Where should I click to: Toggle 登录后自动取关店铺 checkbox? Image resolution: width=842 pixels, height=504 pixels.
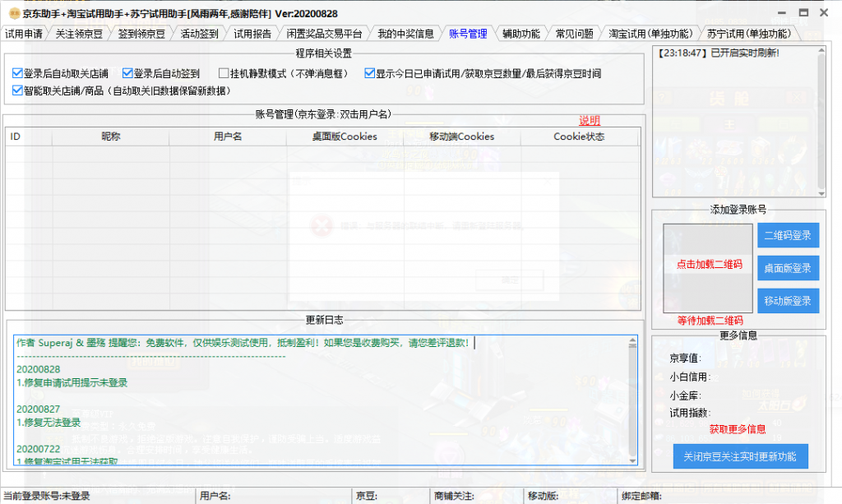click(x=17, y=73)
